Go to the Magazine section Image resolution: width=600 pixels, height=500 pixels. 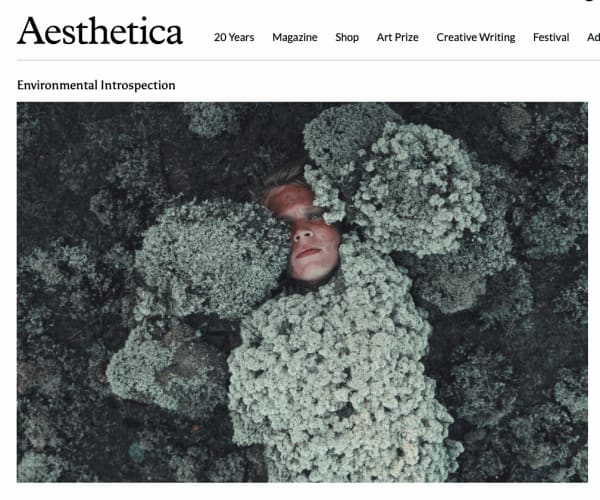pyautogui.click(x=295, y=37)
